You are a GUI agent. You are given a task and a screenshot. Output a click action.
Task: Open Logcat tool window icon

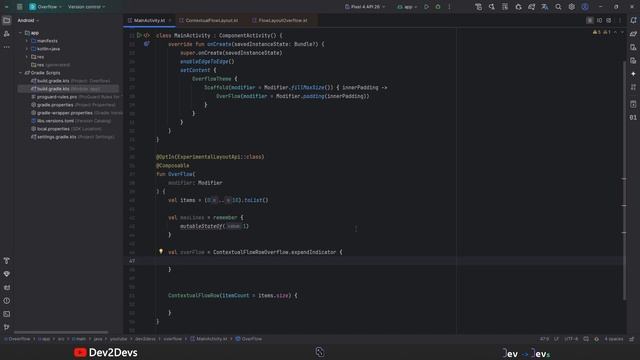7,287
